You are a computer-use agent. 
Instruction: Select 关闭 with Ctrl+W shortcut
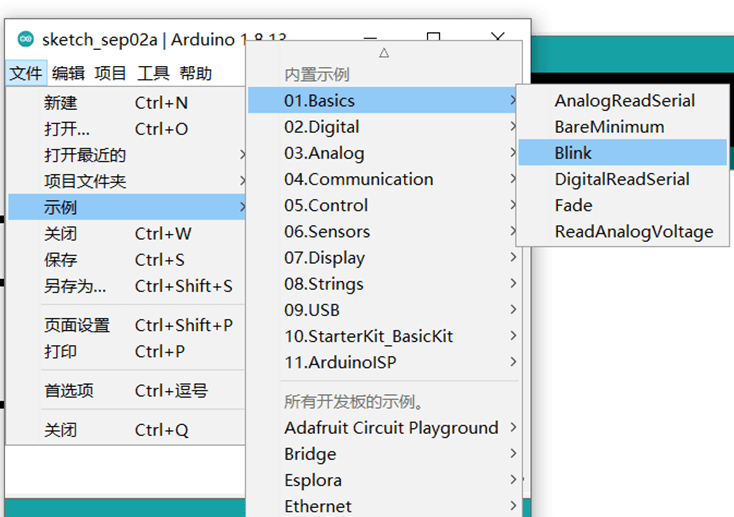click(x=126, y=234)
